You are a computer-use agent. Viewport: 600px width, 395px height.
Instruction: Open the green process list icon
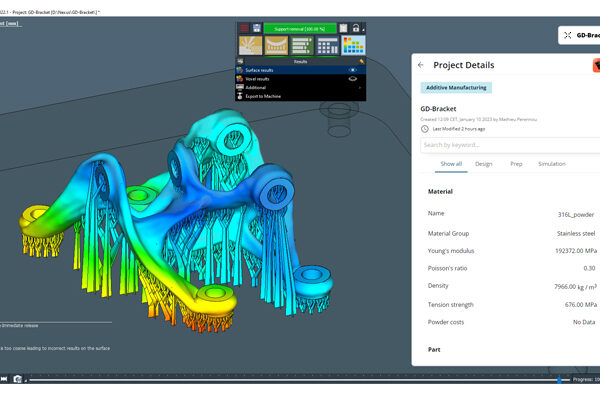click(302, 45)
